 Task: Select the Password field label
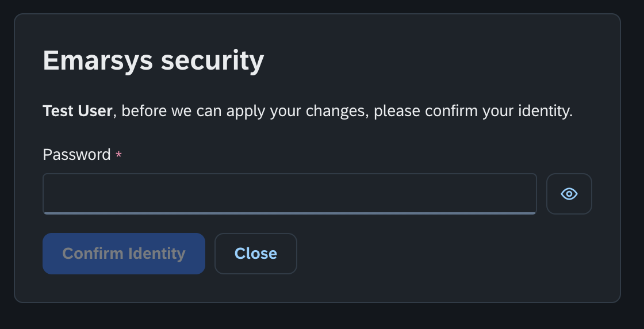pyautogui.click(x=77, y=155)
